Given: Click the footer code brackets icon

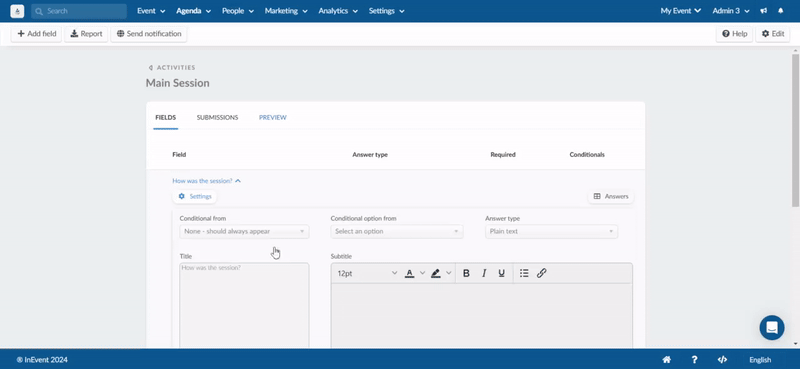Looking at the screenshot, I should click(722, 359).
